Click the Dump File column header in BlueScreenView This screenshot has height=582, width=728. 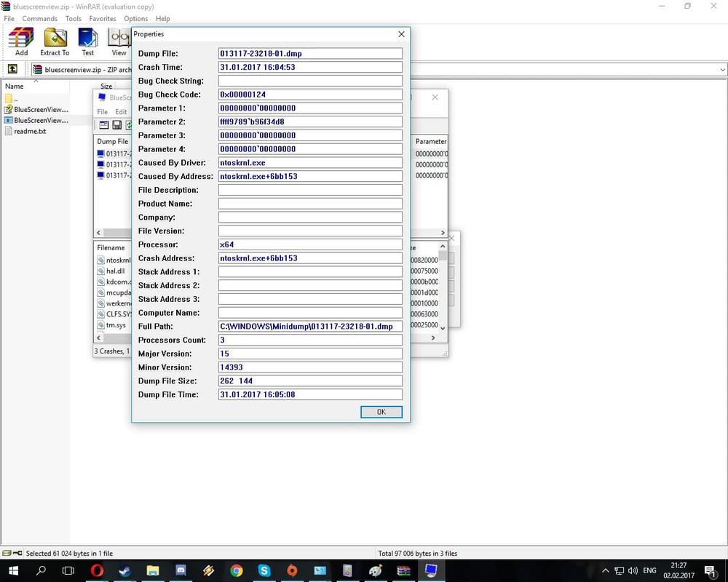tap(113, 141)
